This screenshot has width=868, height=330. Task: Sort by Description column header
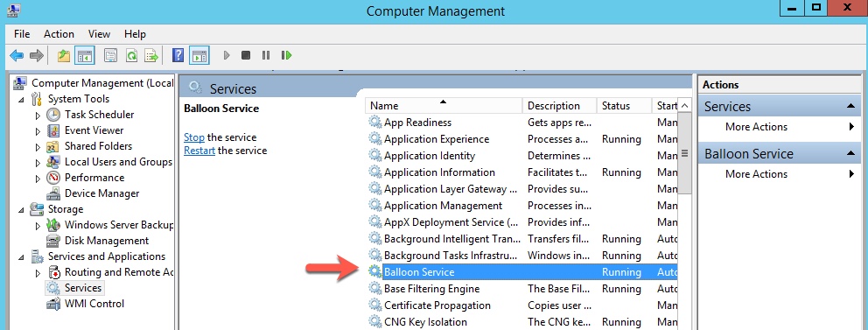pyautogui.click(x=560, y=105)
